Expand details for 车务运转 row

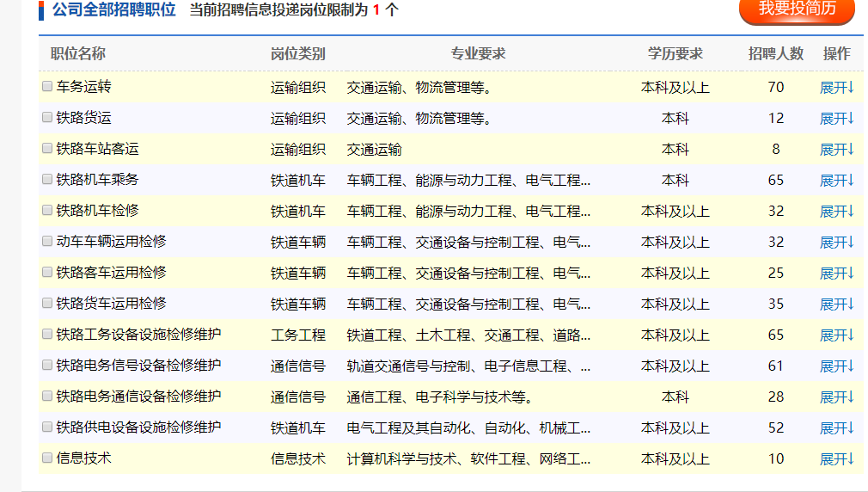[836, 88]
